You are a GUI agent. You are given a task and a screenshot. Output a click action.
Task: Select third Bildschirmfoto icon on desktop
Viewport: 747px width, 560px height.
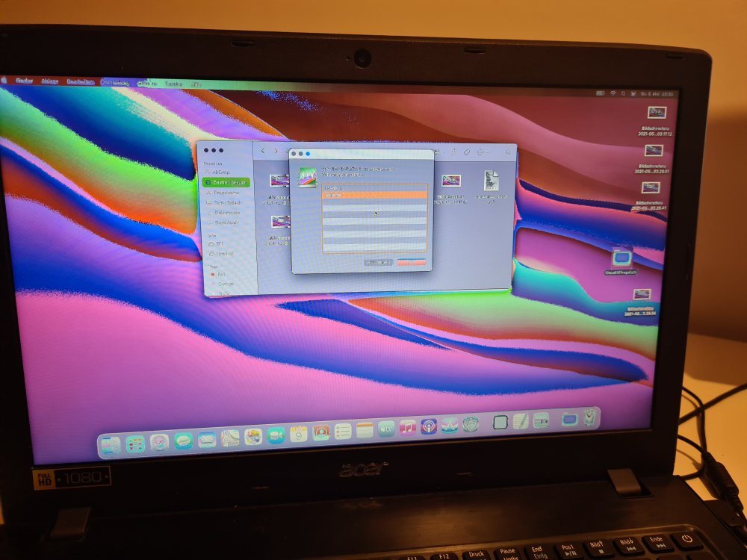tap(651, 187)
